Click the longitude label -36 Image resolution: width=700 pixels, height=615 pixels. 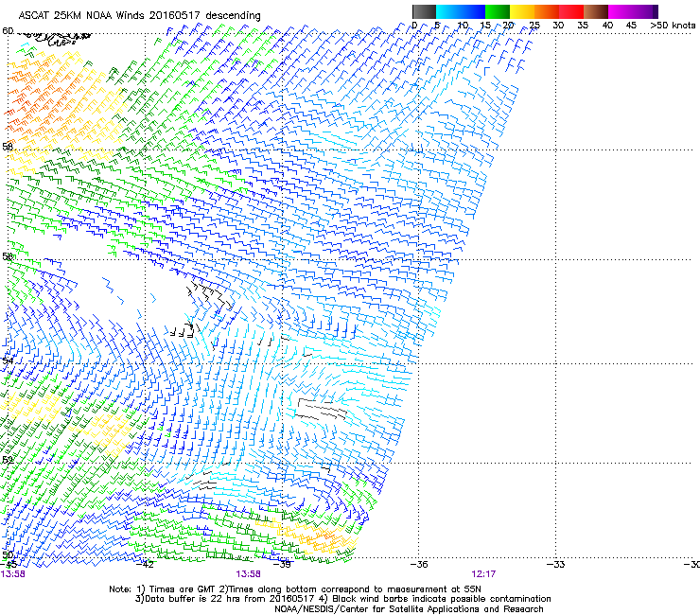pos(419,564)
